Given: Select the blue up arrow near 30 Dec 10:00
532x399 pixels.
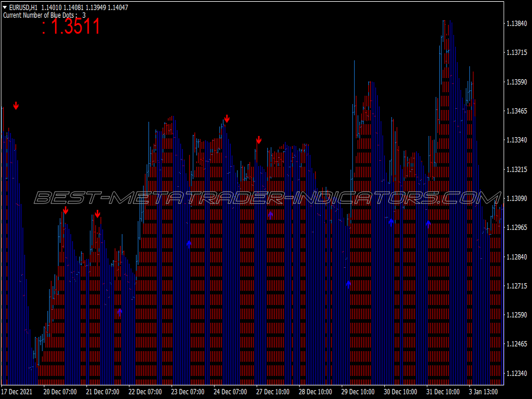Looking at the screenshot, I should tap(391, 223).
